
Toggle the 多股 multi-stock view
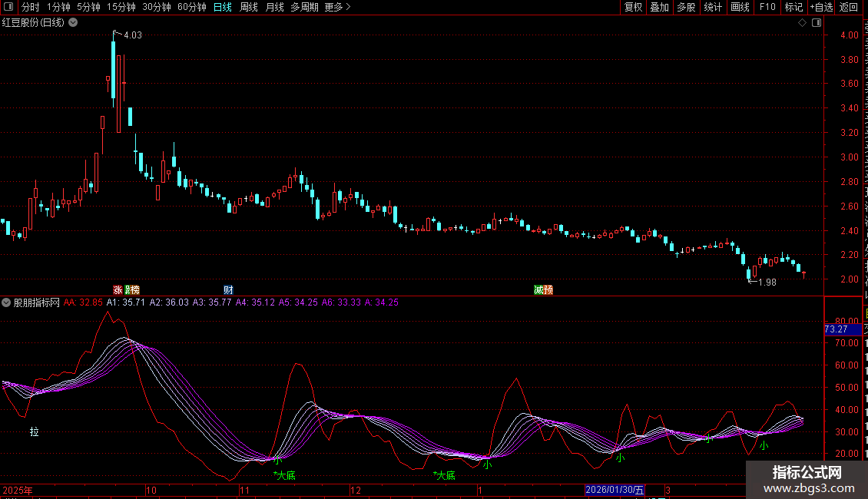tap(686, 7)
